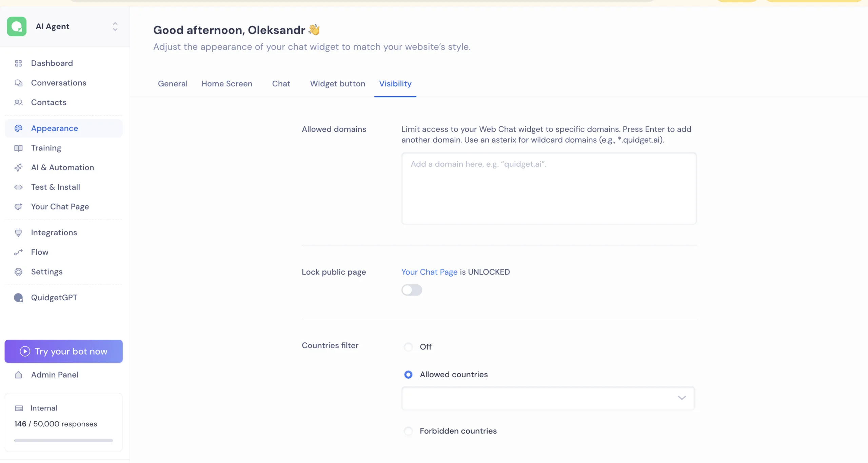Screen dimensions: 868x463
Task: Open the Your Chat Page link
Action: pos(429,272)
